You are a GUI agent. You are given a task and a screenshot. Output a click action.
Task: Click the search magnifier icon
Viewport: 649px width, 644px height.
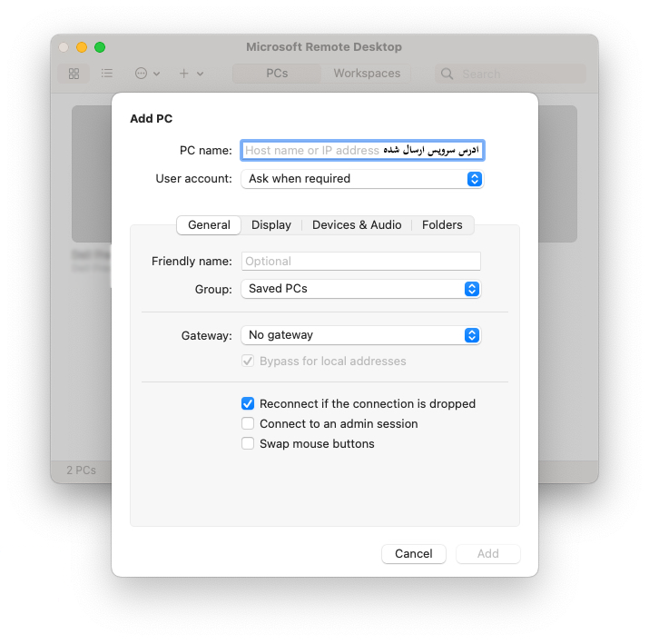click(x=447, y=74)
